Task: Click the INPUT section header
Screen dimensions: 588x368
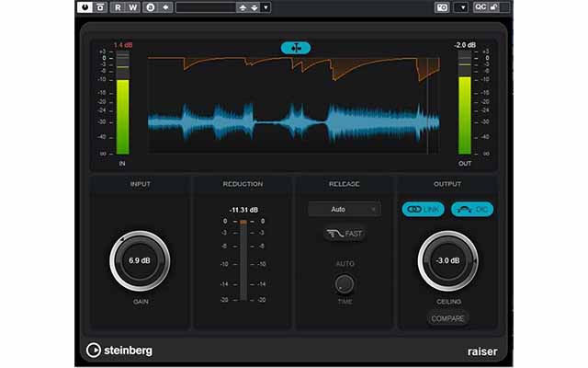Action: (141, 184)
